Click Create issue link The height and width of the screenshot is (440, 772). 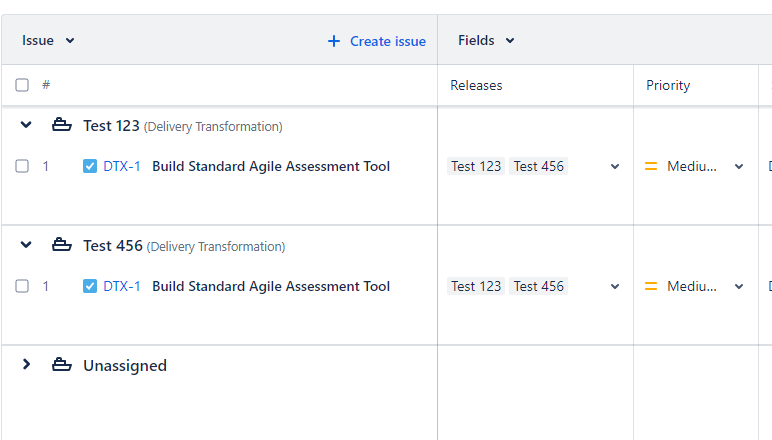coord(387,41)
